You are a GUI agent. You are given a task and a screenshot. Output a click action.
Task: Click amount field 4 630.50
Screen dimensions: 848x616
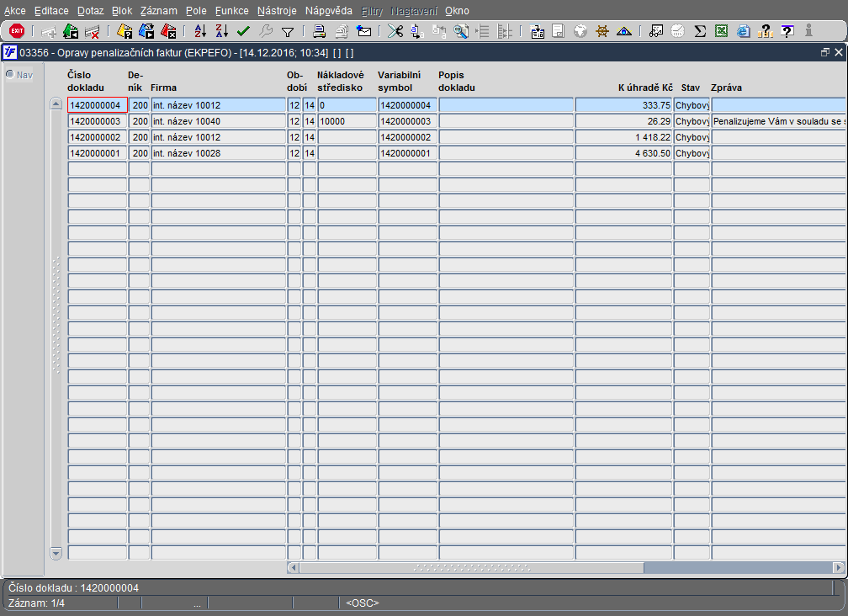click(623, 153)
